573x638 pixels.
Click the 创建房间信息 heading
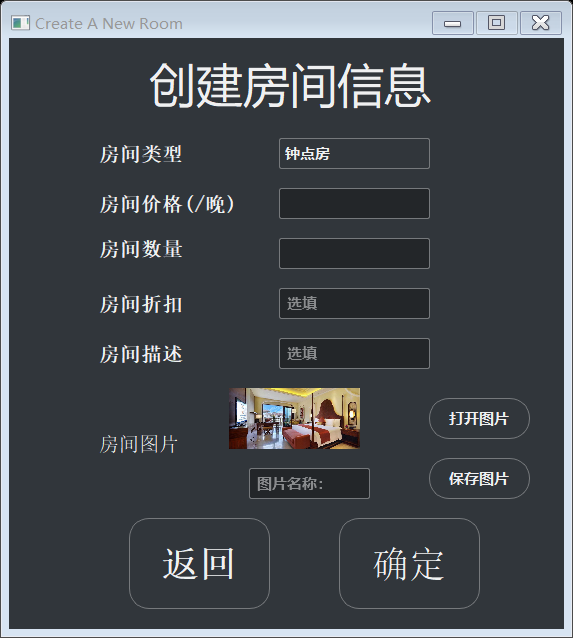click(290, 86)
